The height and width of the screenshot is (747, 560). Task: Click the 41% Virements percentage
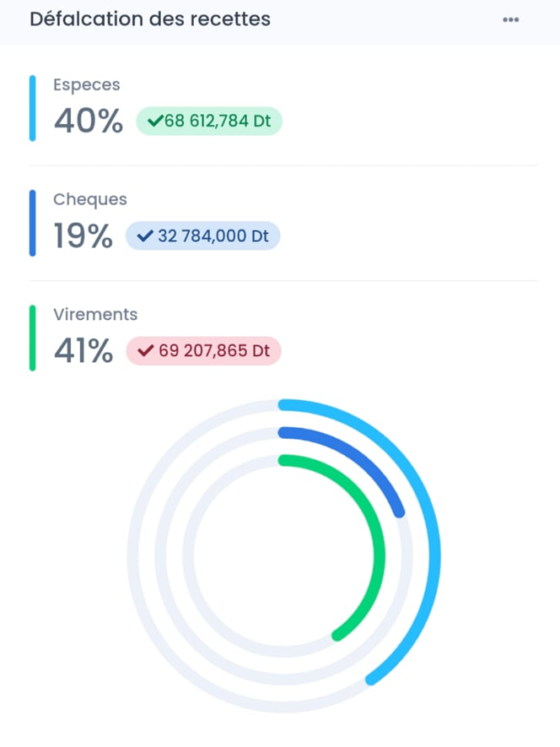click(x=83, y=351)
